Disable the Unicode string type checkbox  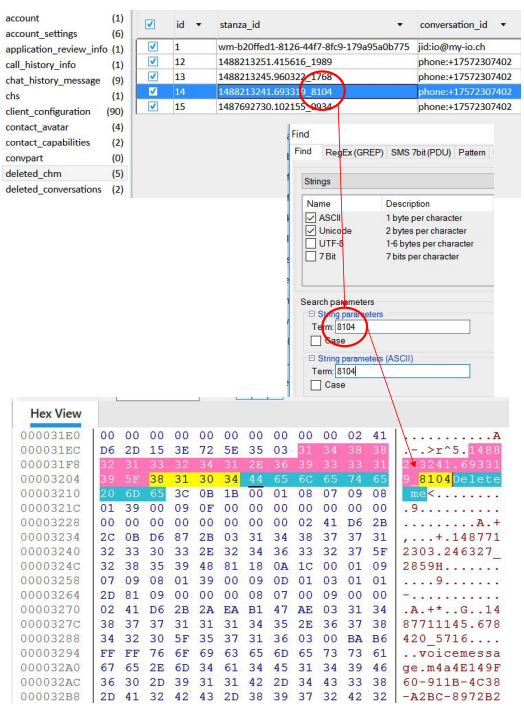311,231
